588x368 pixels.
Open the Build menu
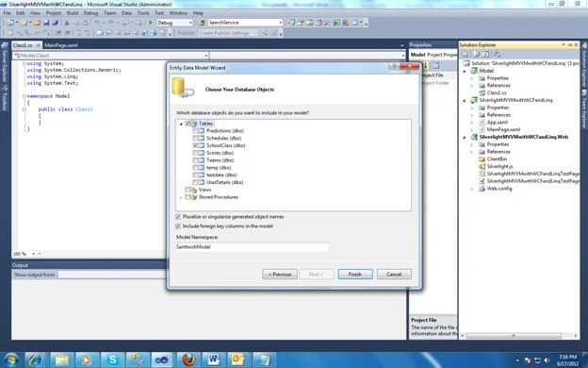pos(72,13)
